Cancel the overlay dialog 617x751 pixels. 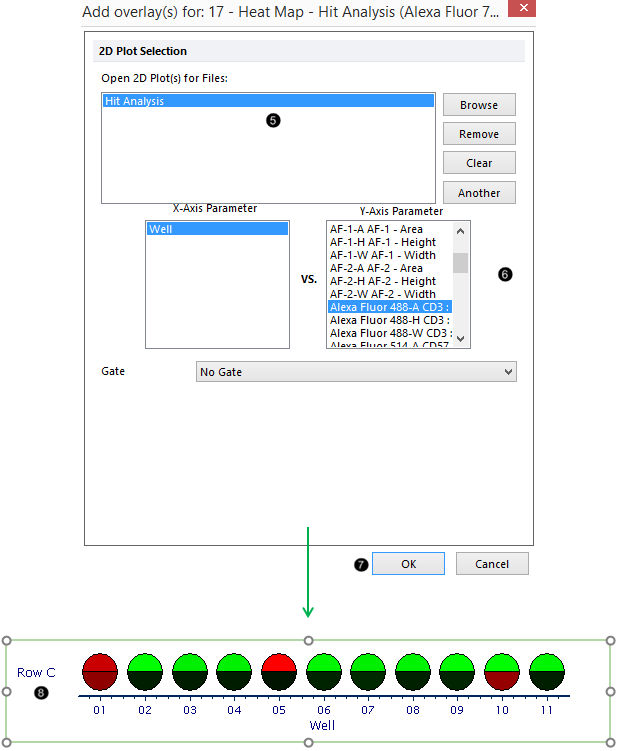(491, 564)
